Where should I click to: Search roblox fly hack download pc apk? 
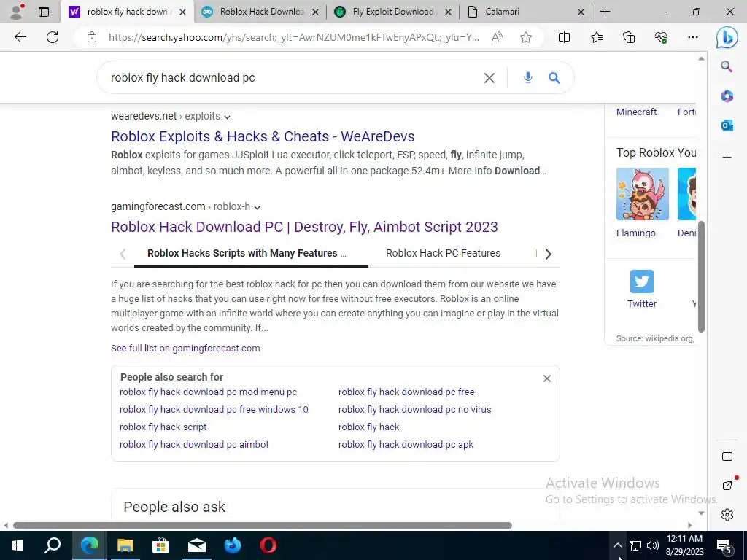tap(406, 444)
